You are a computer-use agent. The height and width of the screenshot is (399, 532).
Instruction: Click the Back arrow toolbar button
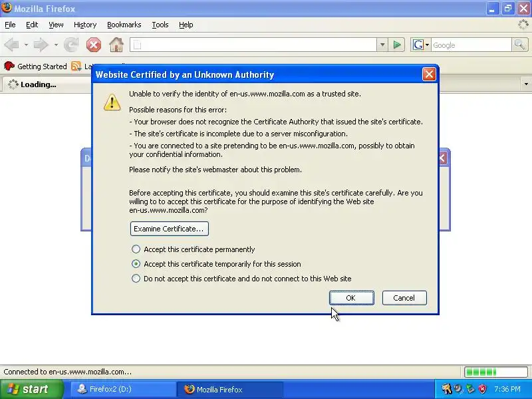pos(12,45)
